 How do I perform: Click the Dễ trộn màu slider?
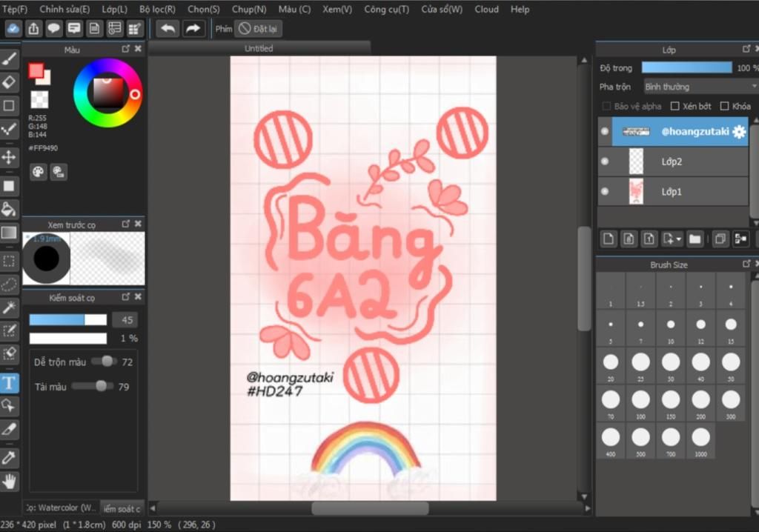102,361
